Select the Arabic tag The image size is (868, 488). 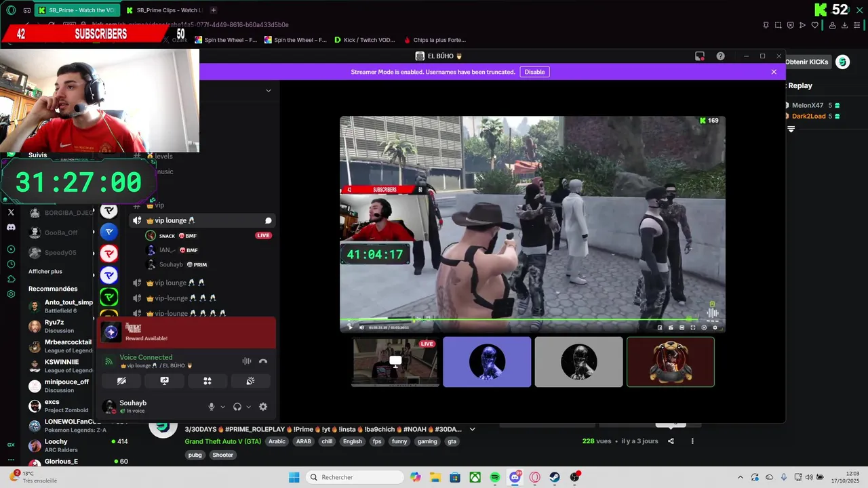pyautogui.click(x=277, y=441)
